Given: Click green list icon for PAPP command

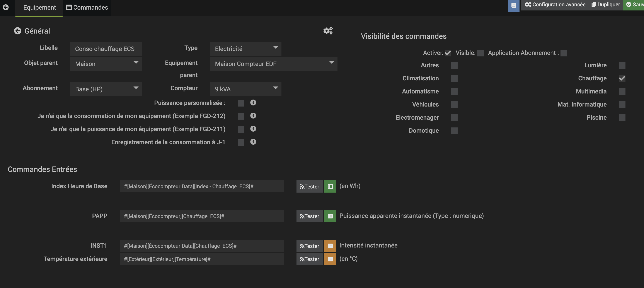Looking at the screenshot, I should [x=330, y=216].
